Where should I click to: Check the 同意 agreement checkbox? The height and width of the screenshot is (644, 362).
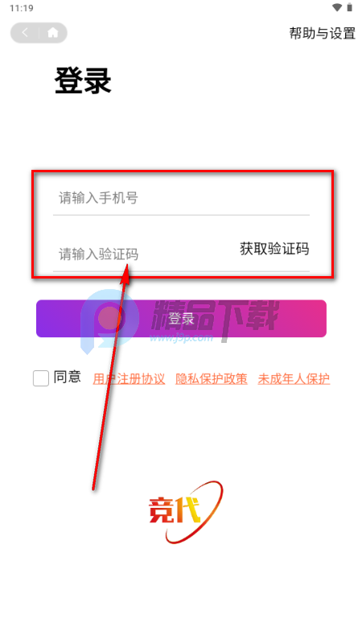tap(41, 378)
